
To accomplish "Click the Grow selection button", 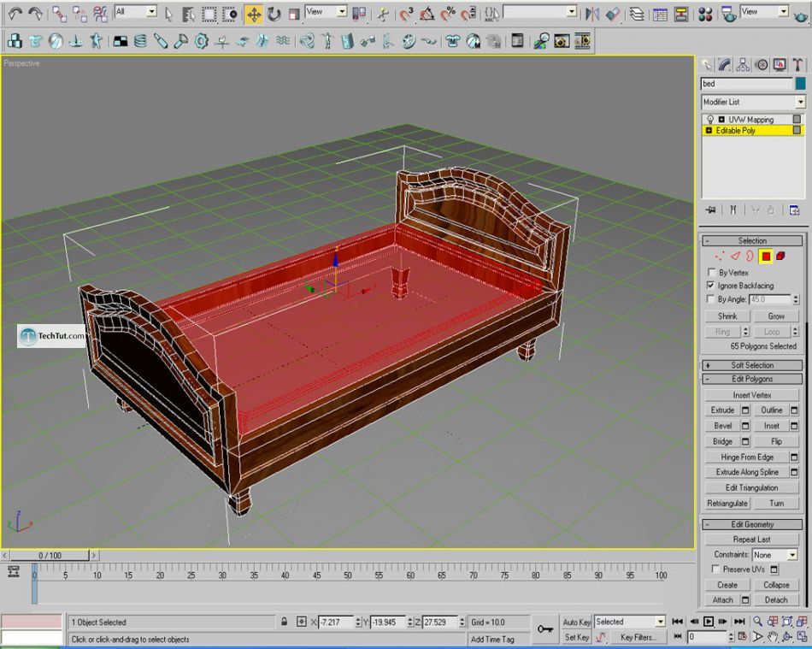I will tap(776, 316).
